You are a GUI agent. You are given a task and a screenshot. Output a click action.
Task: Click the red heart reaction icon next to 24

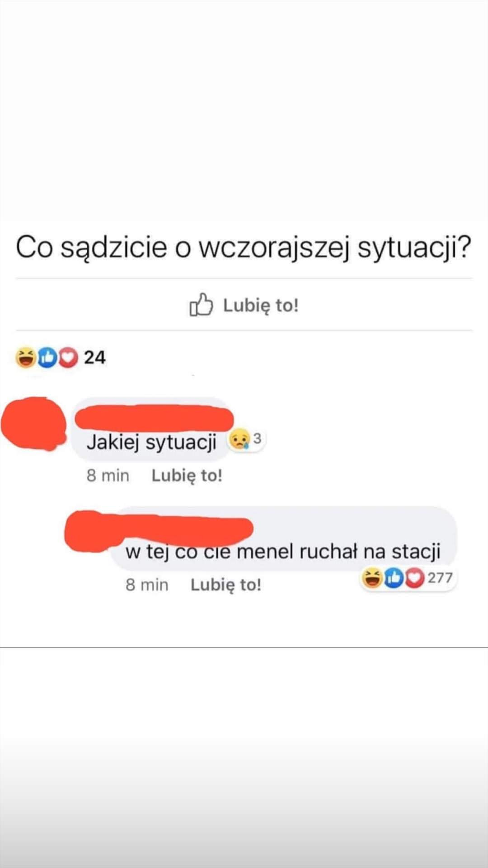coord(68,358)
